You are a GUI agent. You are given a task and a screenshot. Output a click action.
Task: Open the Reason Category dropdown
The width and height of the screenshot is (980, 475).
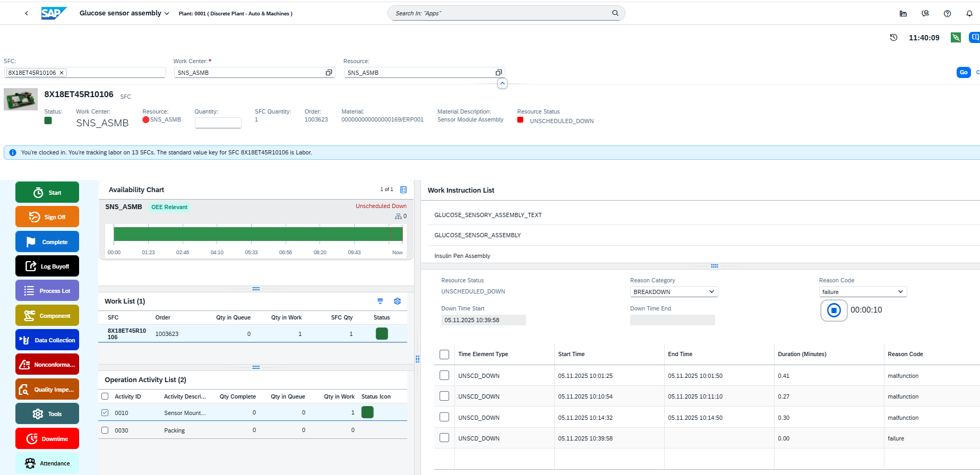674,292
